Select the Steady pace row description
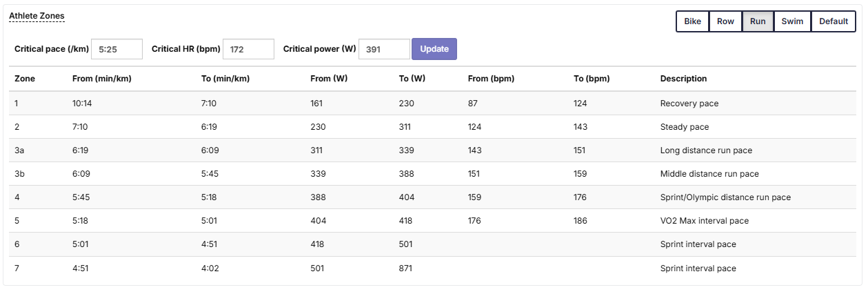This screenshot has height=294, width=868. tap(685, 127)
